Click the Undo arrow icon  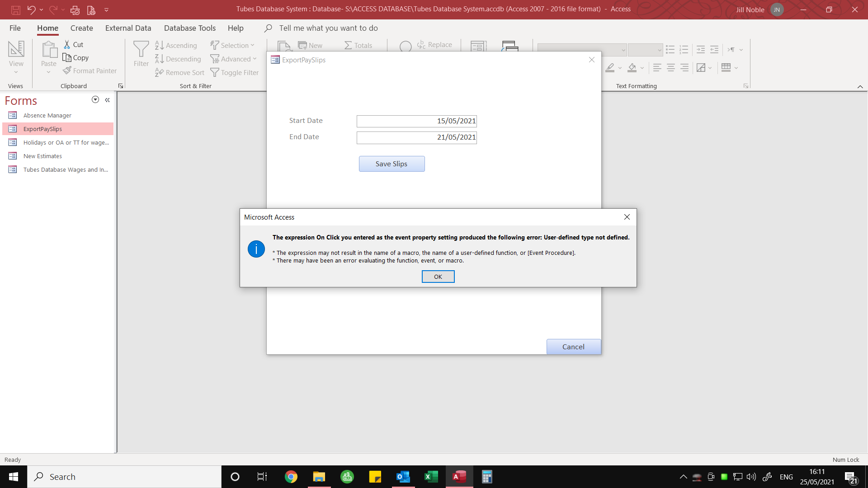point(31,9)
